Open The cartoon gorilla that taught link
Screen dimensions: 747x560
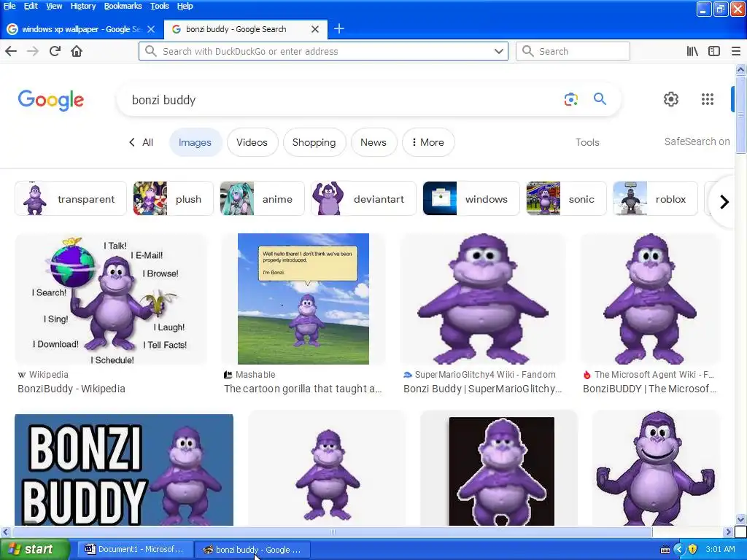pyautogui.click(x=303, y=389)
